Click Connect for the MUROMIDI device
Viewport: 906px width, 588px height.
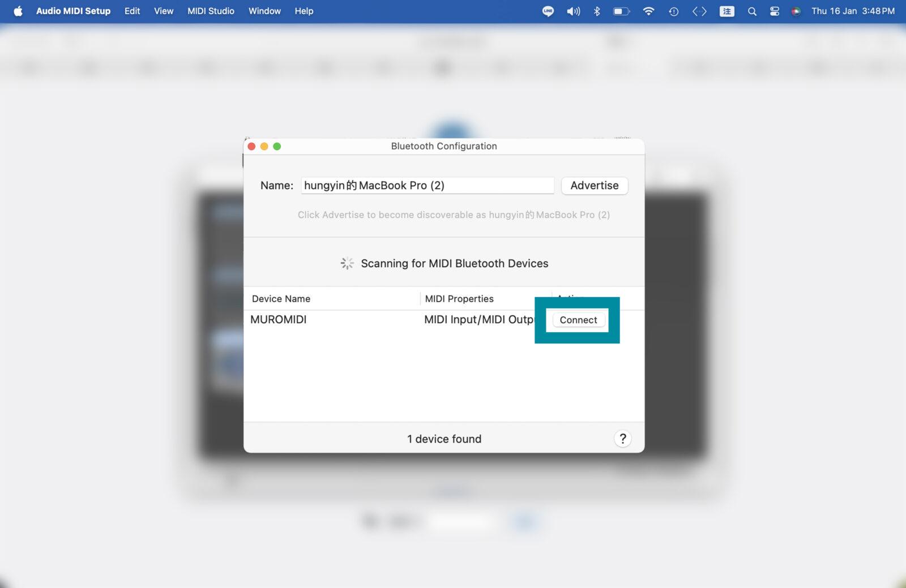pyautogui.click(x=578, y=320)
